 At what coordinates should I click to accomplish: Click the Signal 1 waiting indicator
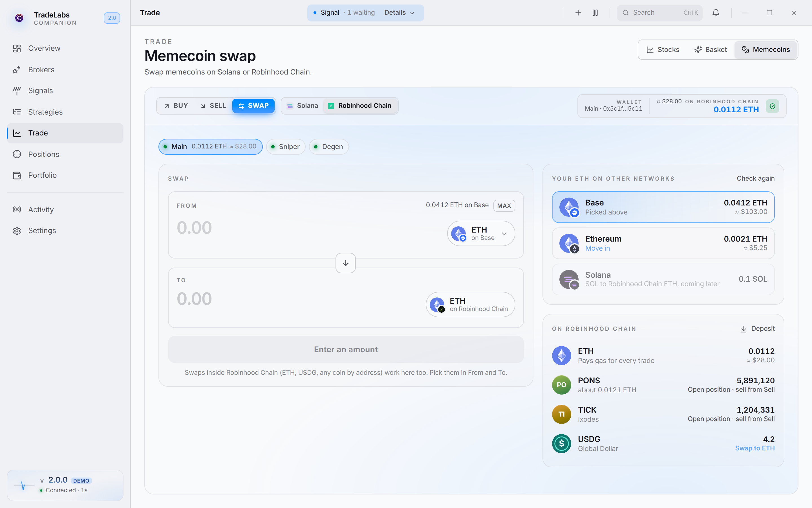pos(344,13)
